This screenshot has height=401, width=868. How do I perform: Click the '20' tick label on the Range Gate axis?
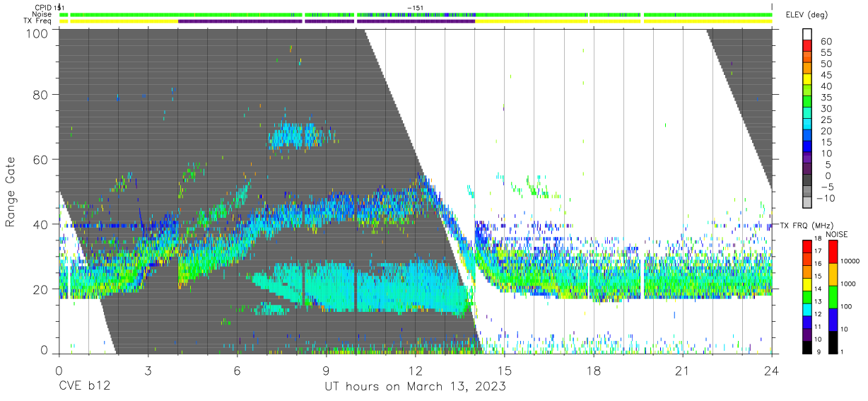(x=42, y=289)
